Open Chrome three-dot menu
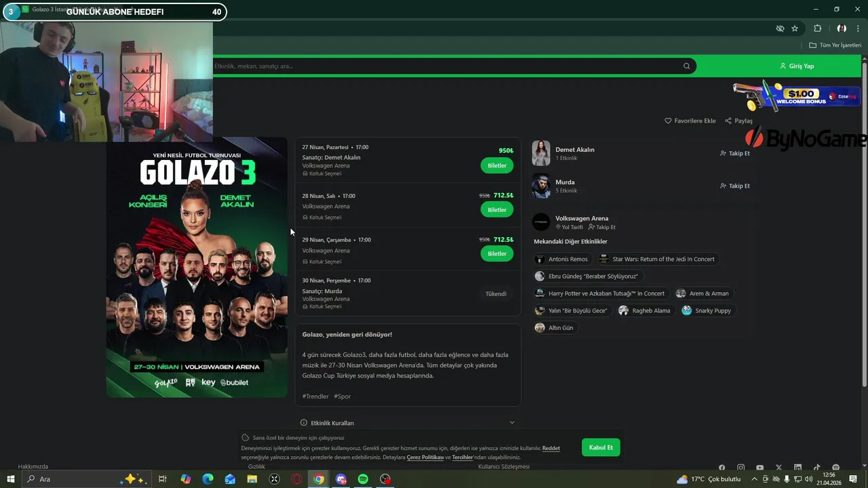This screenshot has height=488, width=868. (858, 28)
